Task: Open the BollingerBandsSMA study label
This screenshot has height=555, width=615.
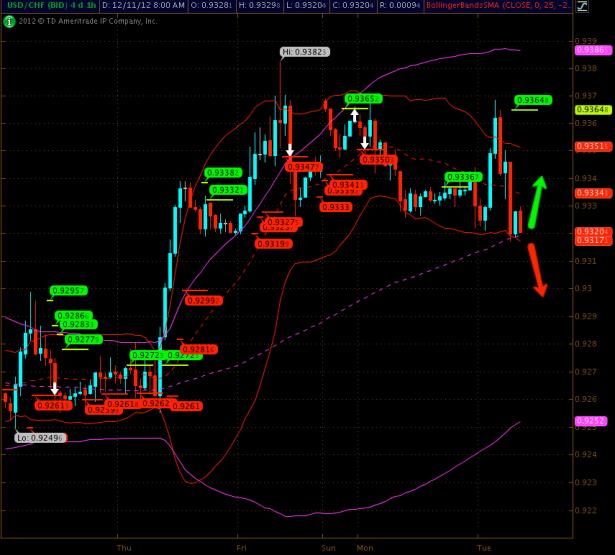Action: (498, 5)
